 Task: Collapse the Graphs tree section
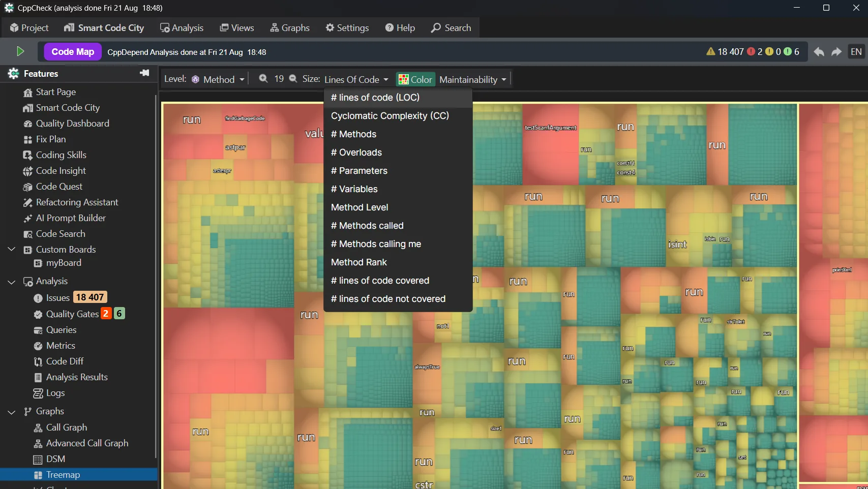[11, 412]
